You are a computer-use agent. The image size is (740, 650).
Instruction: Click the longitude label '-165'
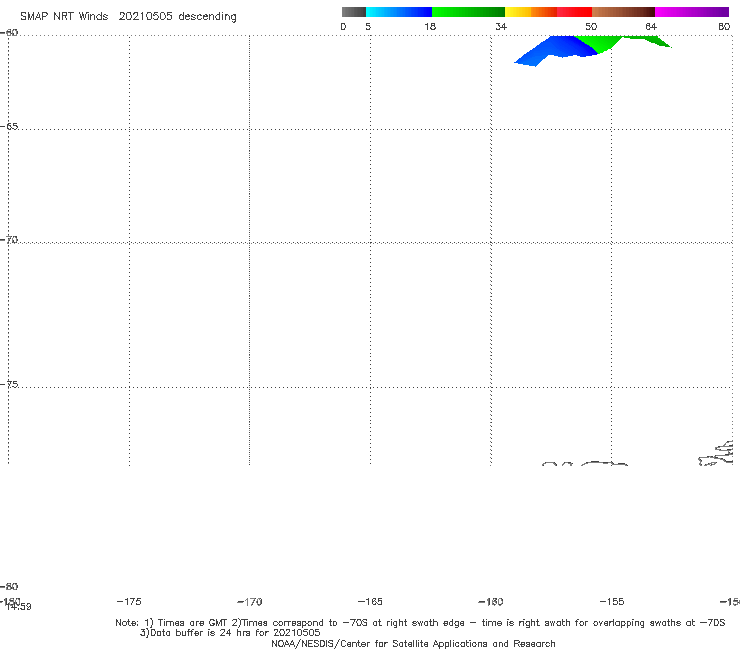pyautogui.click(x=370, y=601)
